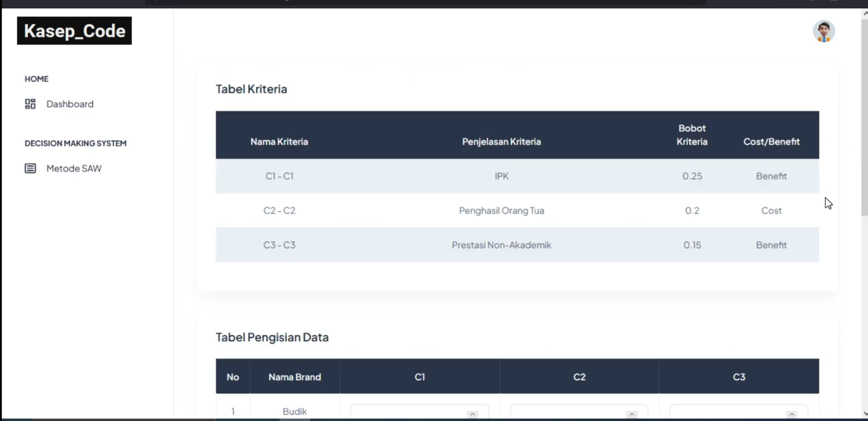Click the Dashboard grid icon

tap(30, 104)
